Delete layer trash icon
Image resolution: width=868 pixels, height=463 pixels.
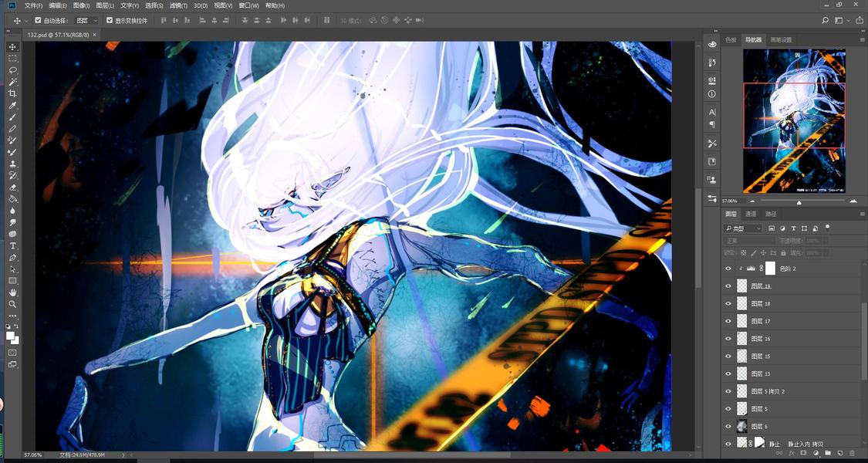click(x=852, y=453)
